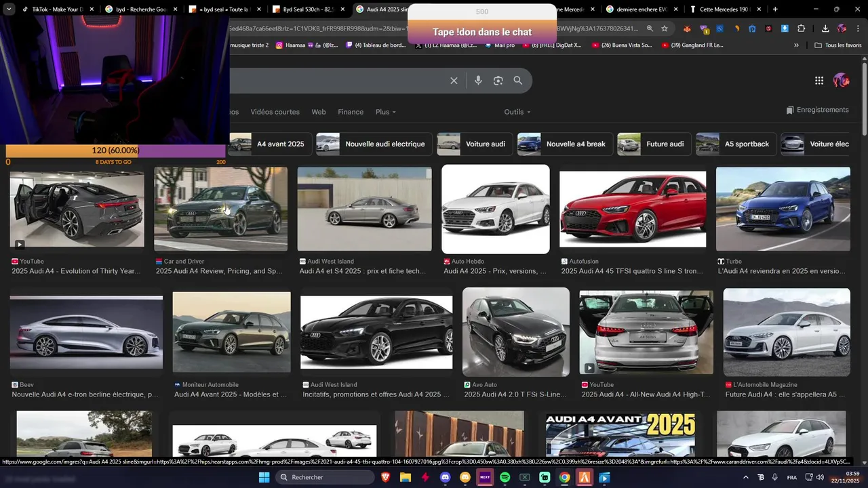
Task: Apply the Nouvelle a4 break chip
Action: 565,144
